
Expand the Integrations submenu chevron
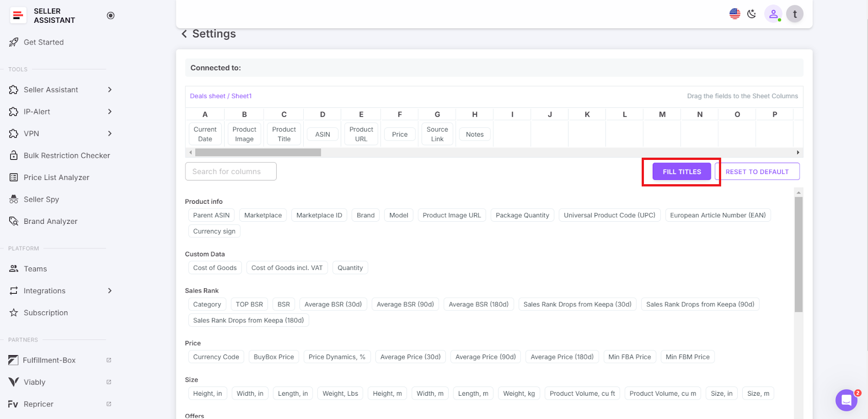pos(110,291)
